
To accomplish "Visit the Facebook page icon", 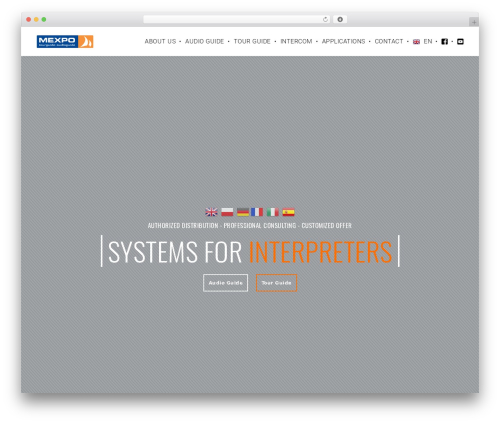I will coord(444,41).
